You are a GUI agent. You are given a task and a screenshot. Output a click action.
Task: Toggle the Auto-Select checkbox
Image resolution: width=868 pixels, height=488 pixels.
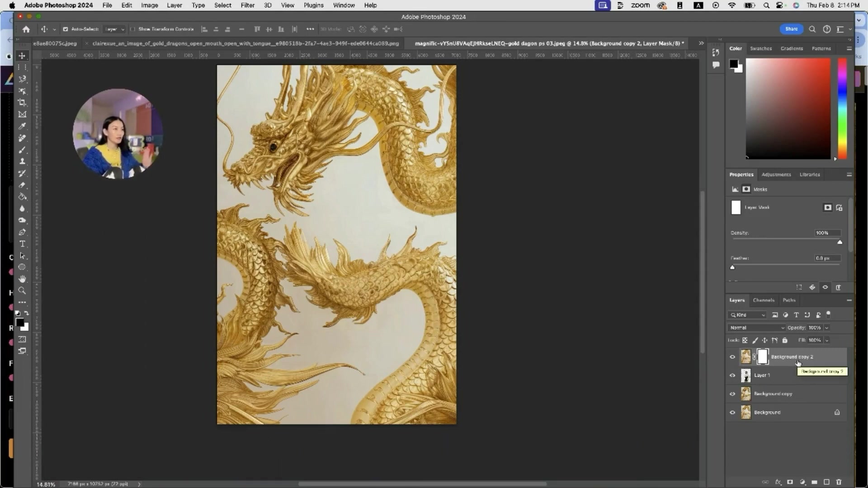coord(66,29)
